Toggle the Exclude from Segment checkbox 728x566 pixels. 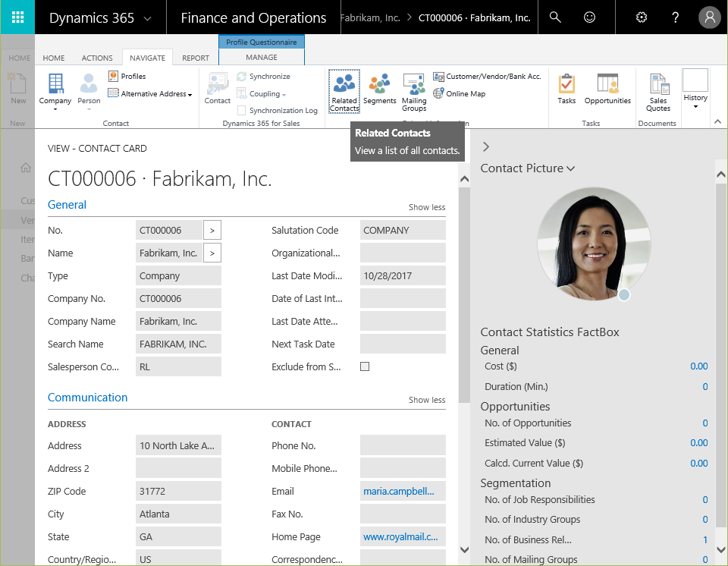click(x=365, y=366)
